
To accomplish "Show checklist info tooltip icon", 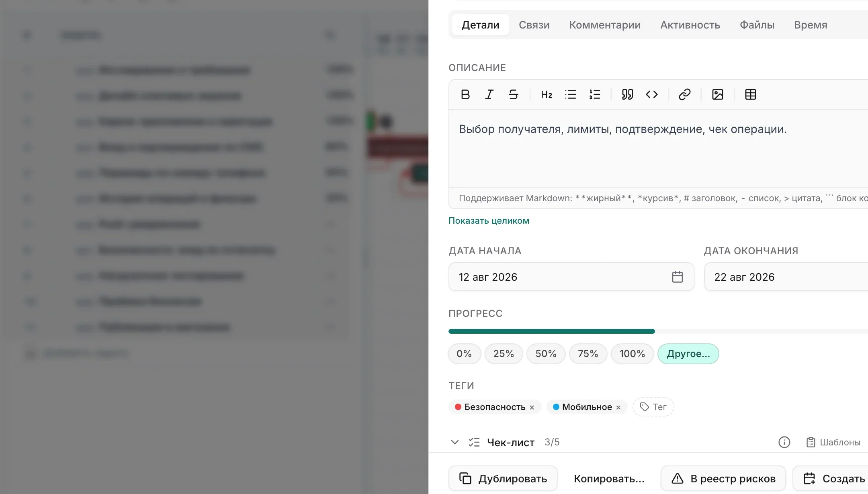I will (x=784, y=442).
